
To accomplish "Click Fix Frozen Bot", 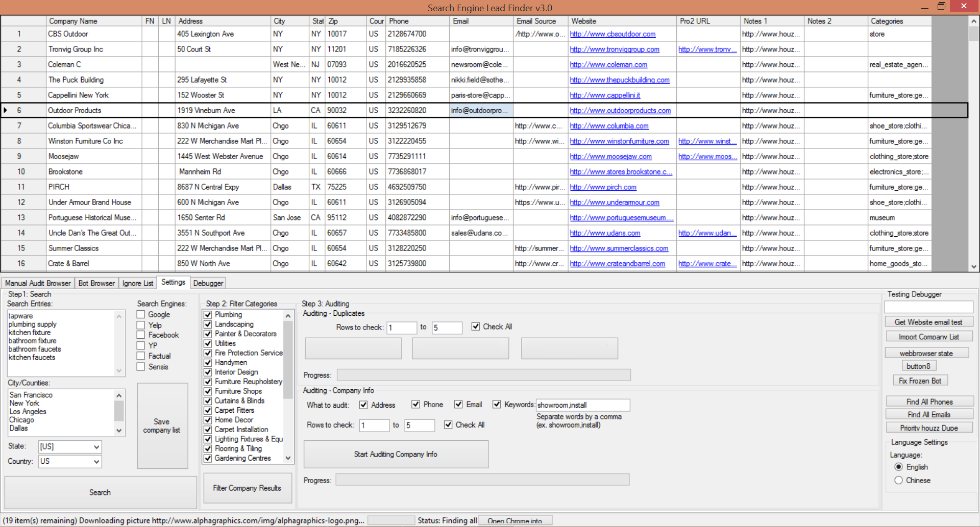I will (920, 381).
